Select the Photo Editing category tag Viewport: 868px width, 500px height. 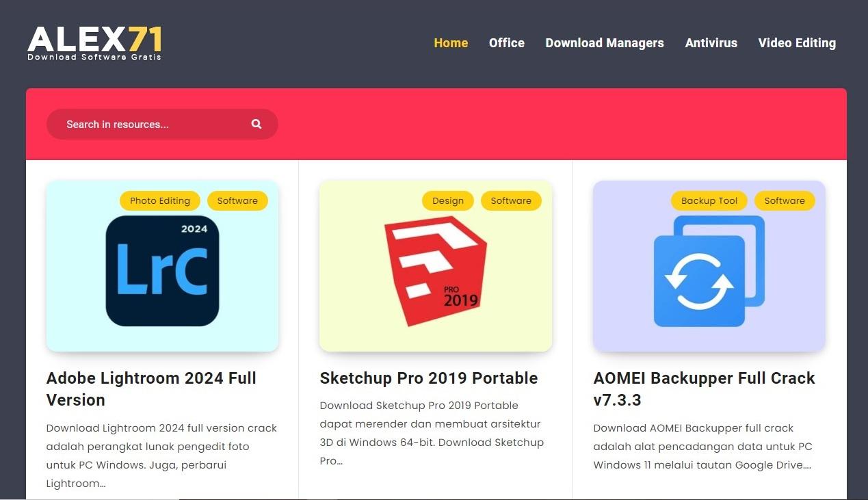160,200
